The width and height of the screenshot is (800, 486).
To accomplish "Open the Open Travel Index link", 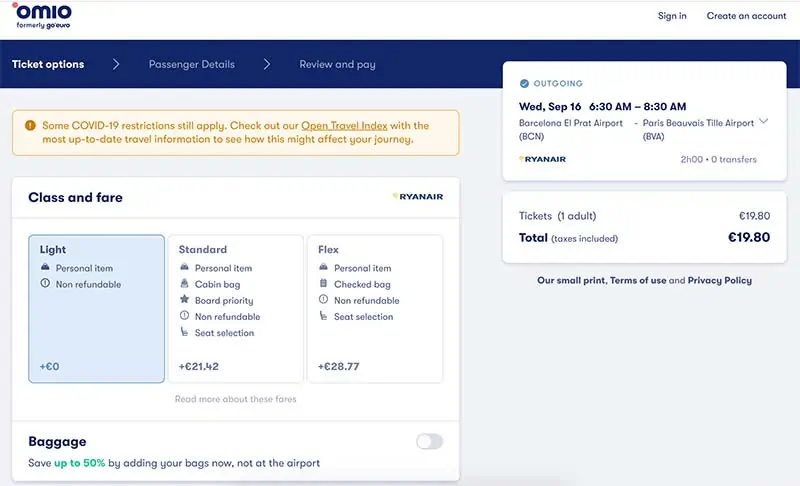I will click(x=343, y=126).
